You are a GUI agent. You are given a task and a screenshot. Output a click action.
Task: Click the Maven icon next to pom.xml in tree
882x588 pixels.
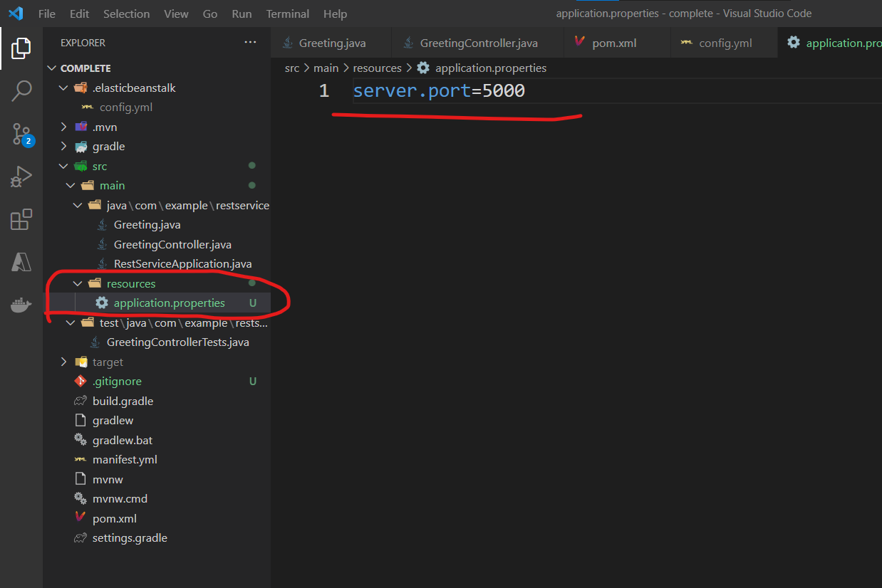(x=81, y=518)
